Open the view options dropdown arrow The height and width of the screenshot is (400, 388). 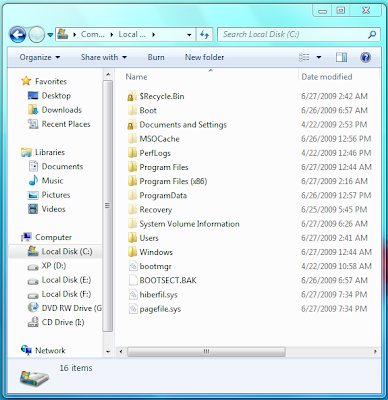(x=319, y=57)
